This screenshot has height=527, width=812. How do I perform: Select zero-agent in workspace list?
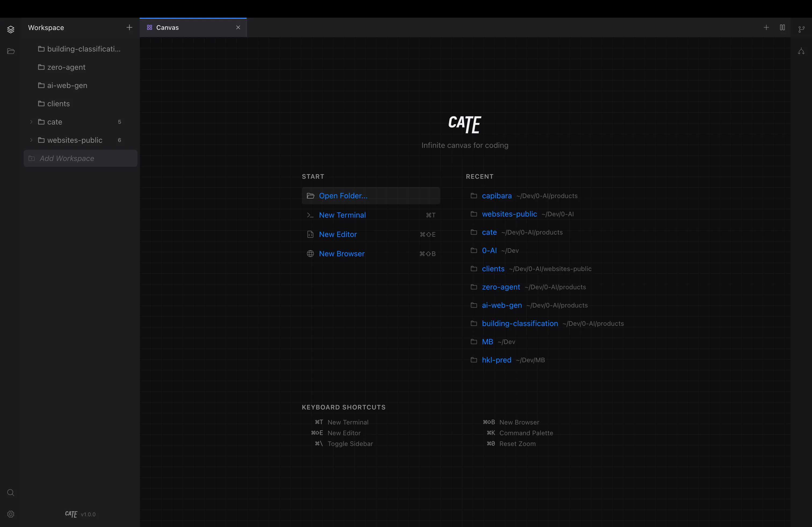(81, 67)
